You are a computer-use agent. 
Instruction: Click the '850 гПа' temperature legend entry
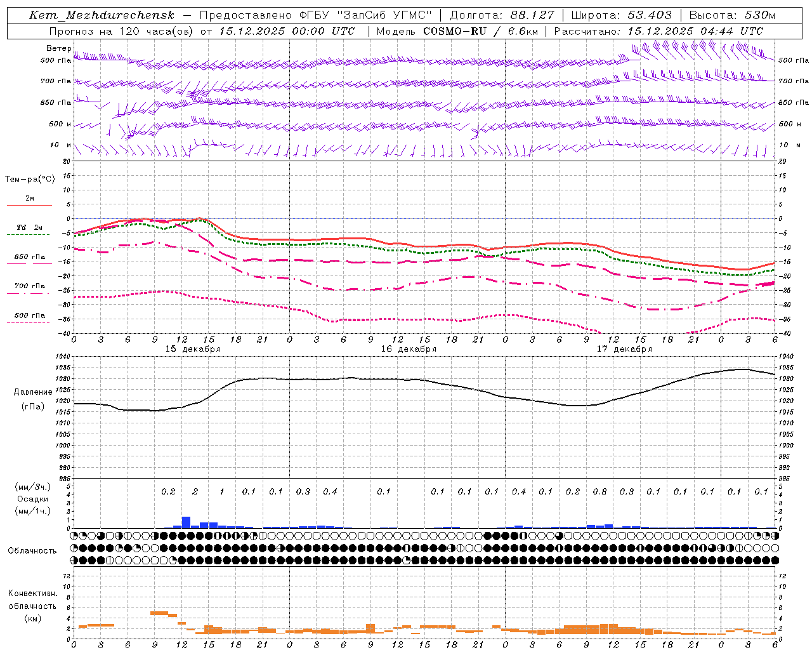pyautogui.click(x=30, y=257)
